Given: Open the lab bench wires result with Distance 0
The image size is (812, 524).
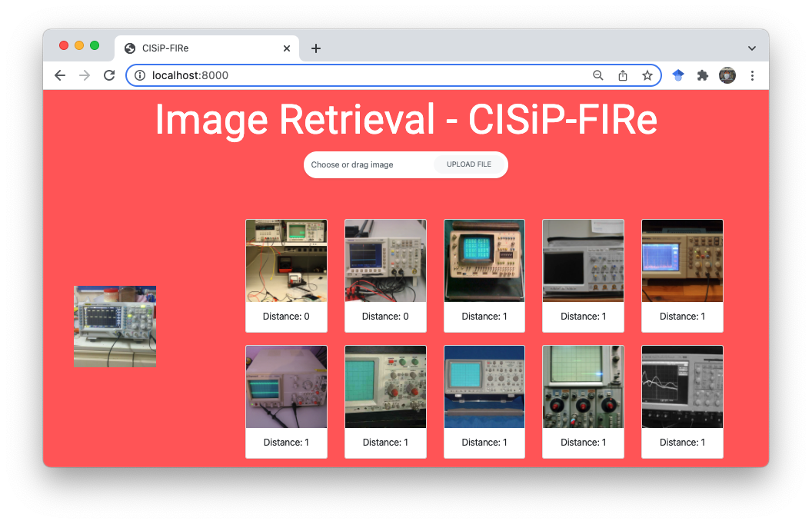Looking at the screenshot, I should point(286,276).
